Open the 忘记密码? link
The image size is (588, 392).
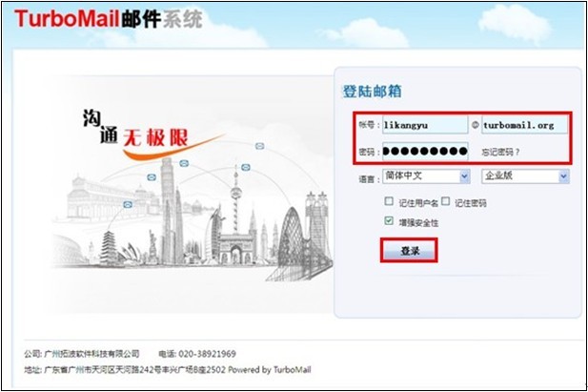[x=500, y=152]
